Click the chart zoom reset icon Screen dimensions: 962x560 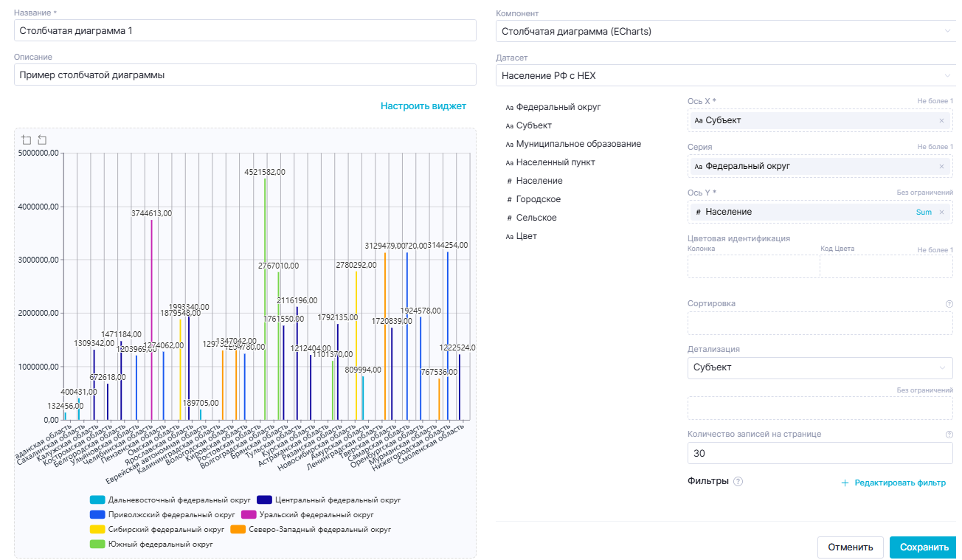42,139
